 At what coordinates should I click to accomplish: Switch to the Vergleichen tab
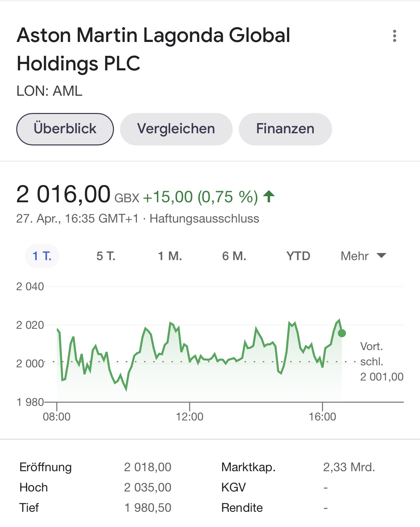pos(176,129)
